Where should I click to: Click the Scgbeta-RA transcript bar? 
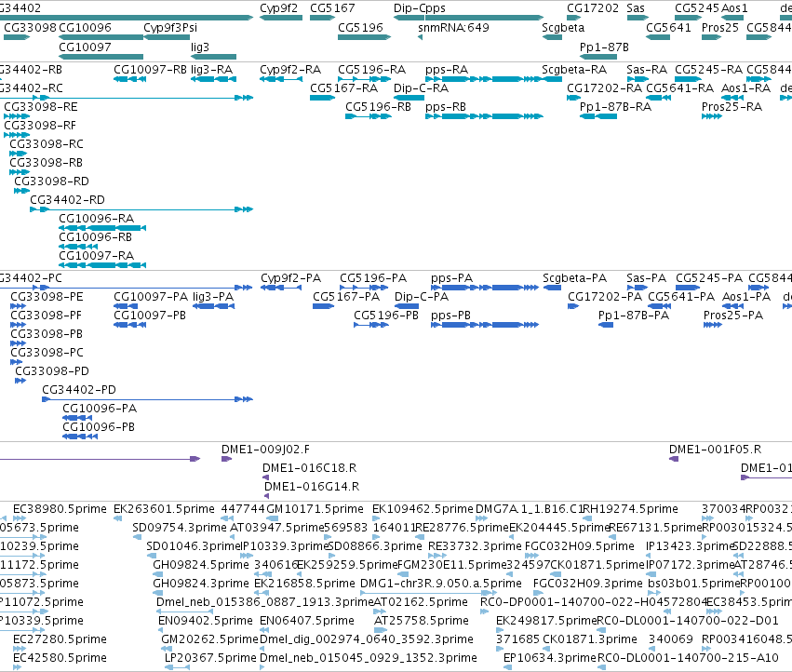click(x=552, y=79)
